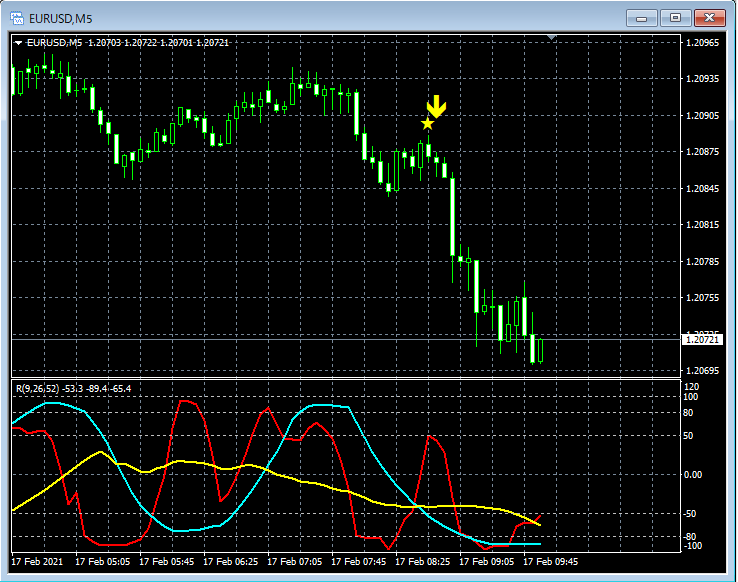This screenshot has height=582, width=738.
Task: Click the 1.20755 price scale label
Action: pos(703,297)
